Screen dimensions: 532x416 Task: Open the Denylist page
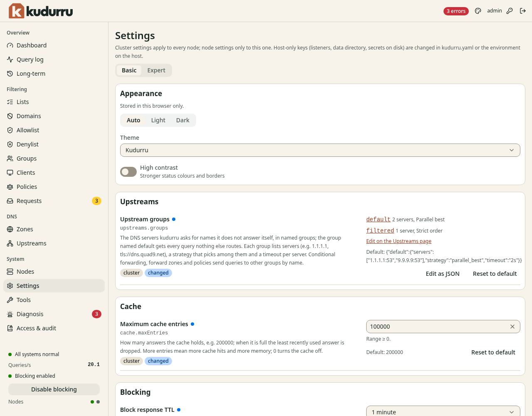point(54,144)
